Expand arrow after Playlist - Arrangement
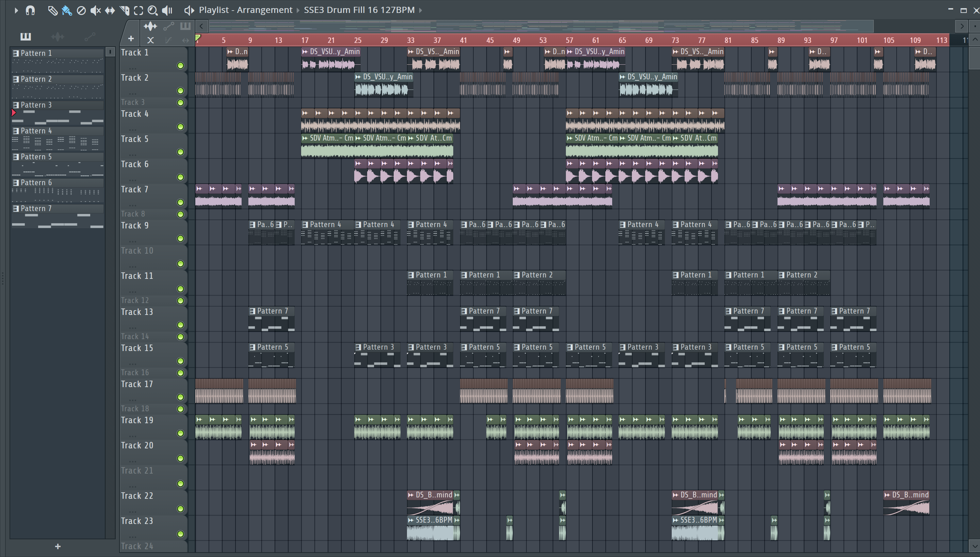This screenshot has height=557, width=980. coord(298,10)
